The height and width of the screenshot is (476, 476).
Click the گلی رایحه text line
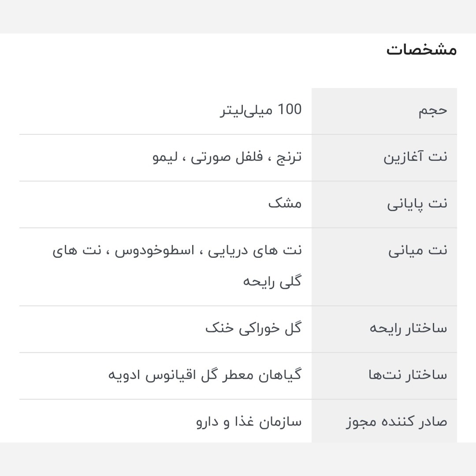[272, 281]
